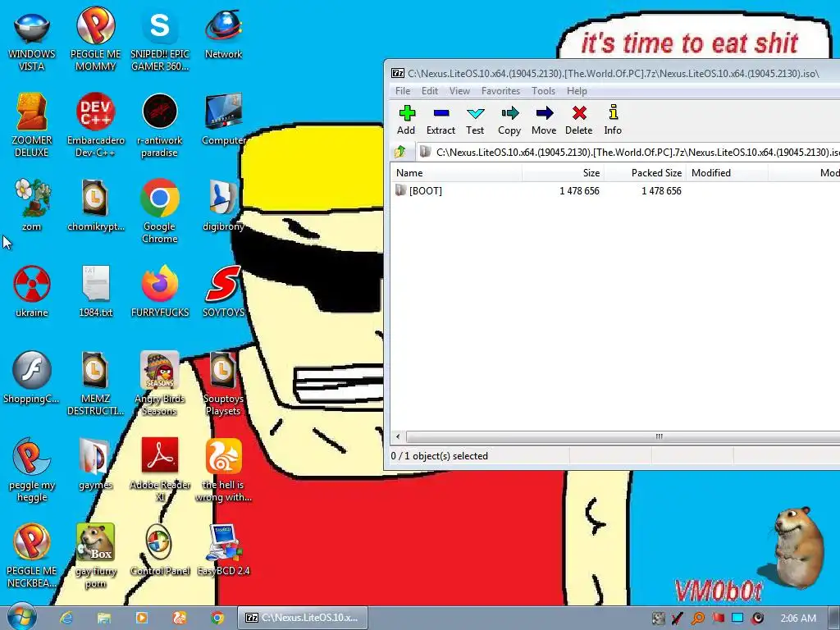
Task: Open PEGGLE ME NECKBEA... icon
Action: [x=32, y=555]
